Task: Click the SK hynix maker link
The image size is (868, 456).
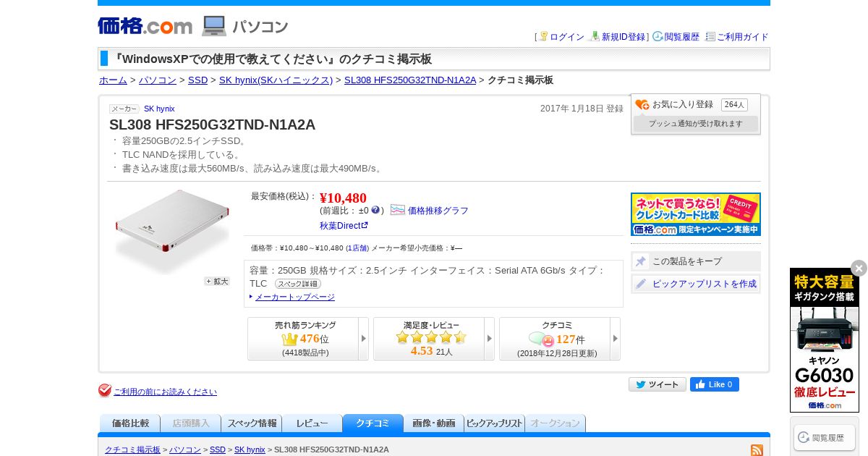Action: [x=159, y=109]
